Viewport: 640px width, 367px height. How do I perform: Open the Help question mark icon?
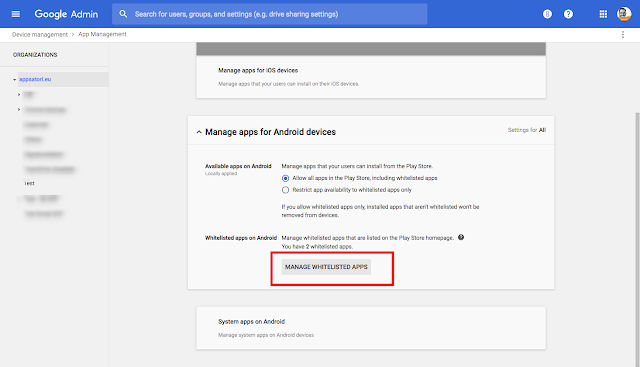click(568, 14)
